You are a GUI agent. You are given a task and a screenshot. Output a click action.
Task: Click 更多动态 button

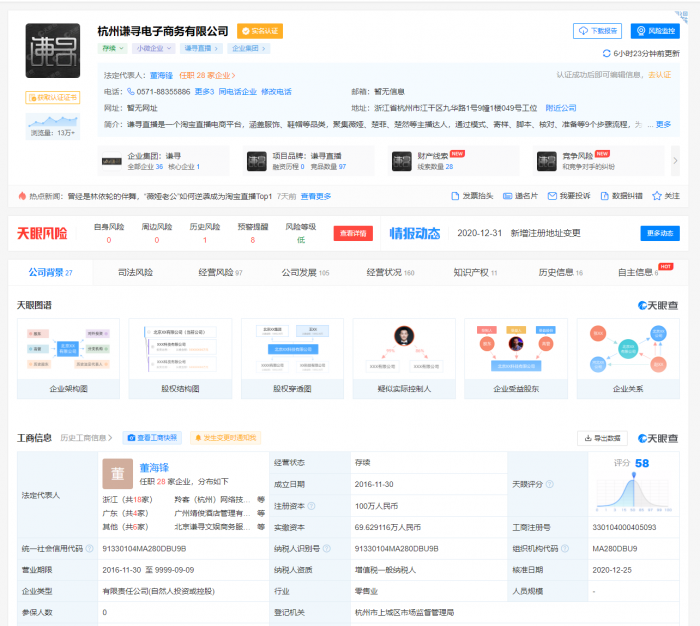[x=660, y=233]
